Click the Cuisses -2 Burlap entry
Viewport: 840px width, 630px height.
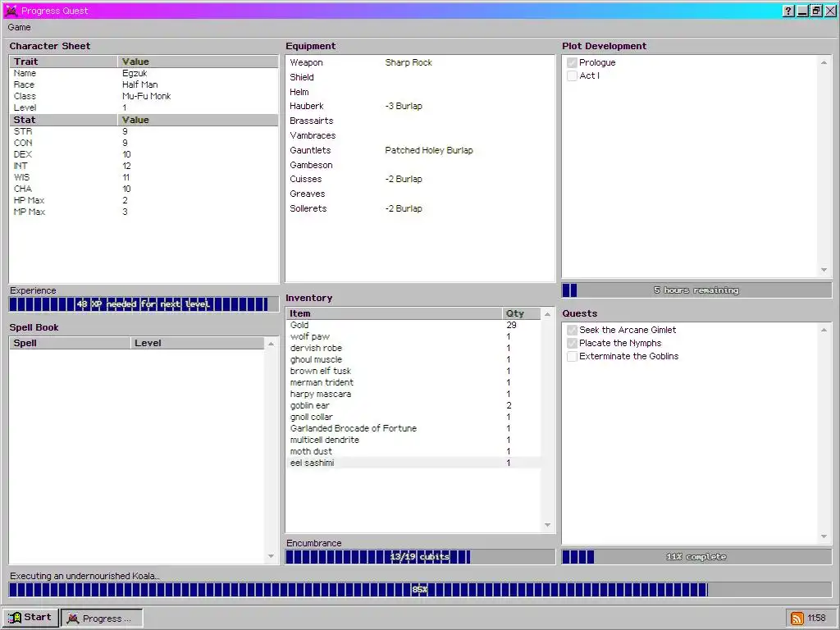click(404, 179)
